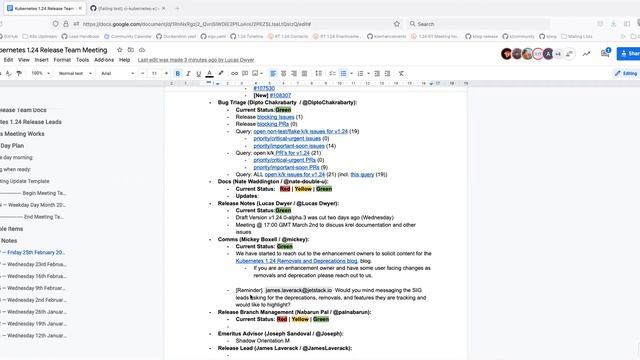Click the cloud save status icon
640x360 pixels.
[x=142, y=50]
